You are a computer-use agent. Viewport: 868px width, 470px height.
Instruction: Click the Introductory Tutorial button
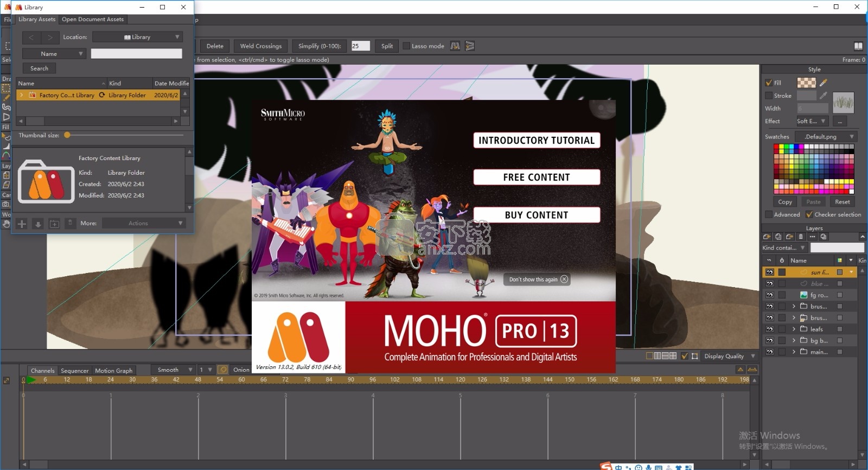tap(537, 141)
